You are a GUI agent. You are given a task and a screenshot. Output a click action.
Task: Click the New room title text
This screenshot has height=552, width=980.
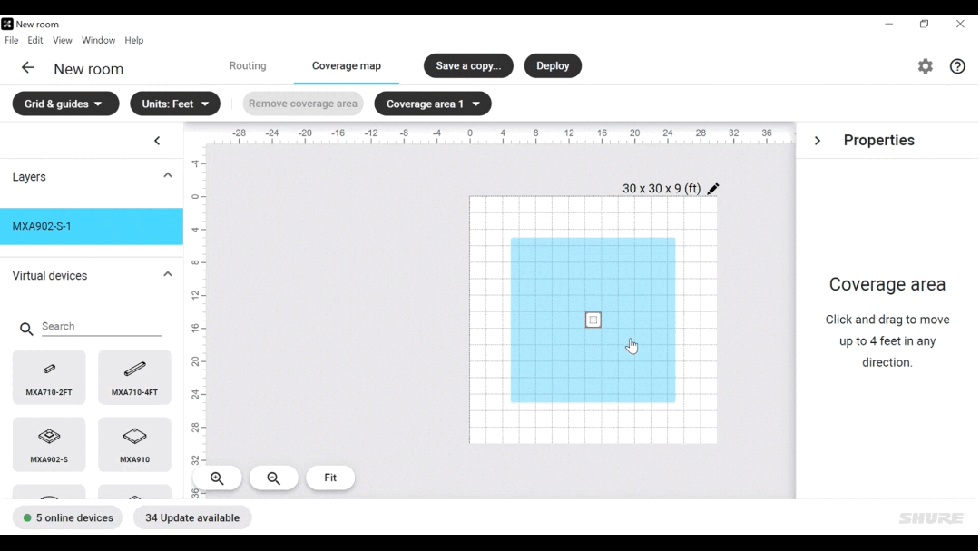(x=89, y=69)
